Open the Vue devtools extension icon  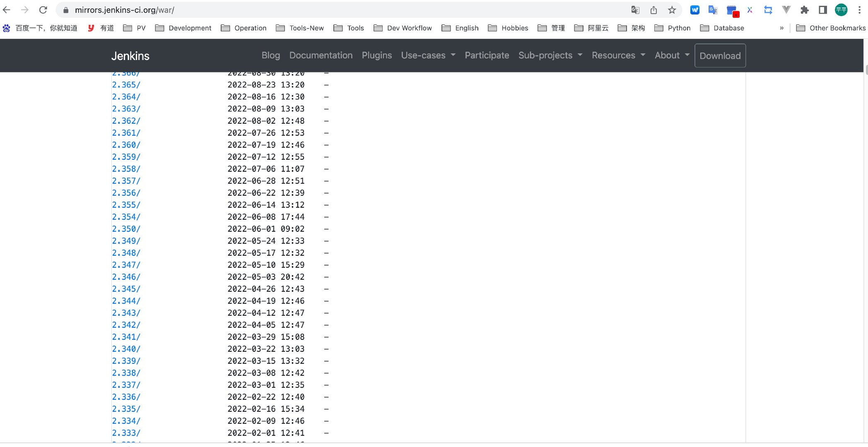786,10
